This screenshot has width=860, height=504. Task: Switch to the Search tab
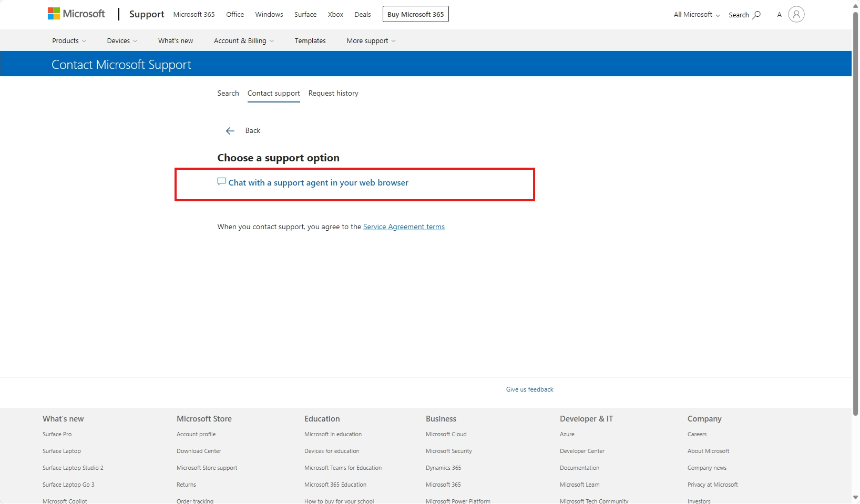228,93
